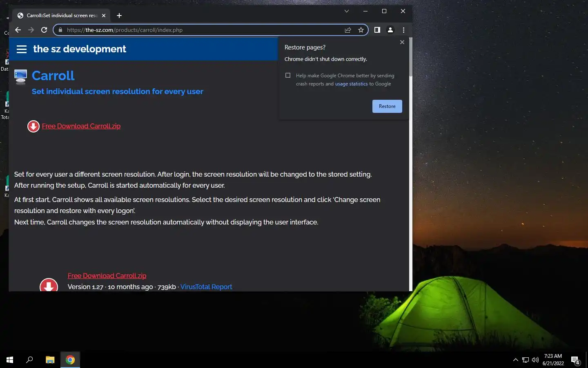Click 'Restore pages?' popup title

pos(305,47)
